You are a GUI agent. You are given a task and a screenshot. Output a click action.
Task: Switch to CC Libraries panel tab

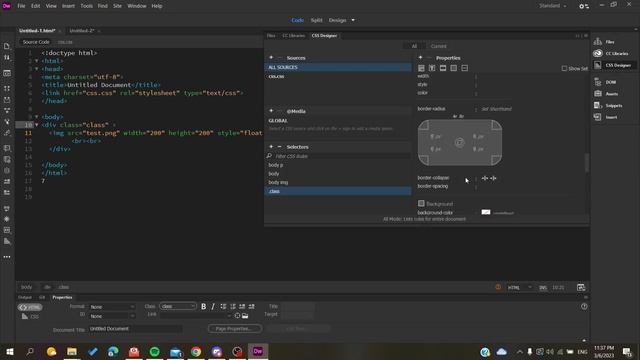[293, 36]
